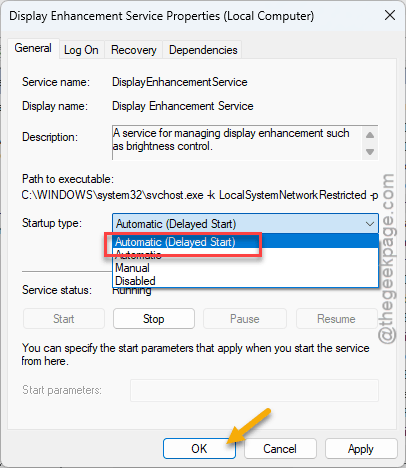Viewport: 406px width, 468px height.
Task: Switch to the General tab
Action: coord(33,48)
